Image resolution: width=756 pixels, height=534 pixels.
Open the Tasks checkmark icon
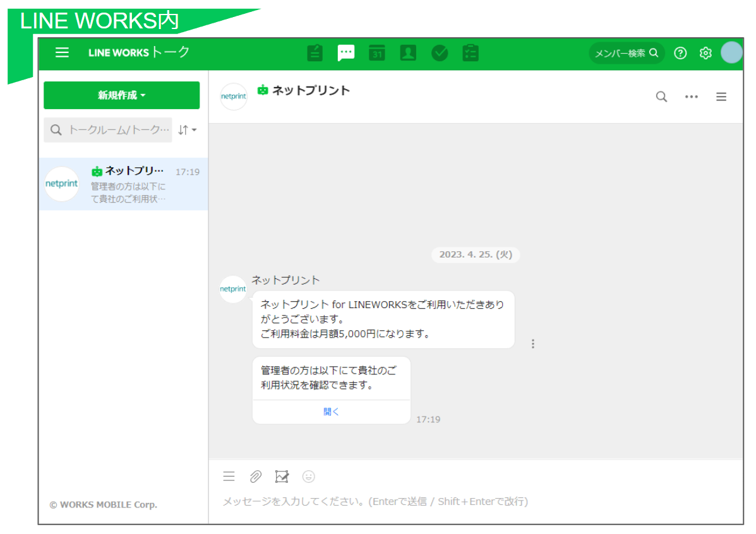[x=439, y=52]
